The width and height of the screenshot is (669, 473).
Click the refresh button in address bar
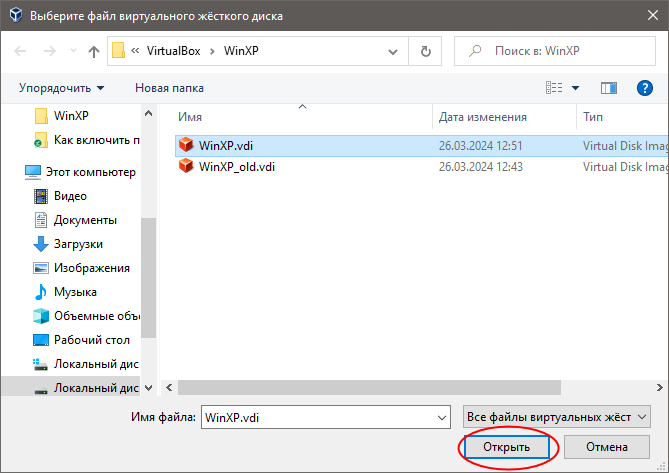426,51
